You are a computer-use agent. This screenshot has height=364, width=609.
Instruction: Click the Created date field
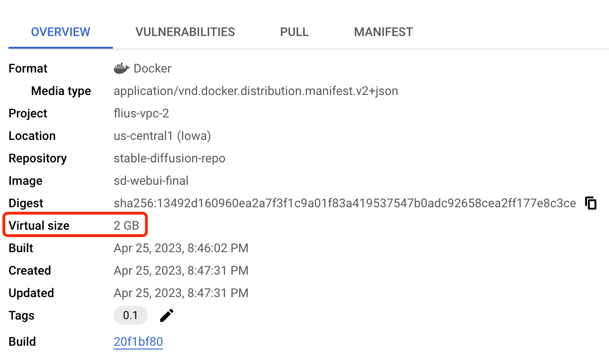click(181, 270)
